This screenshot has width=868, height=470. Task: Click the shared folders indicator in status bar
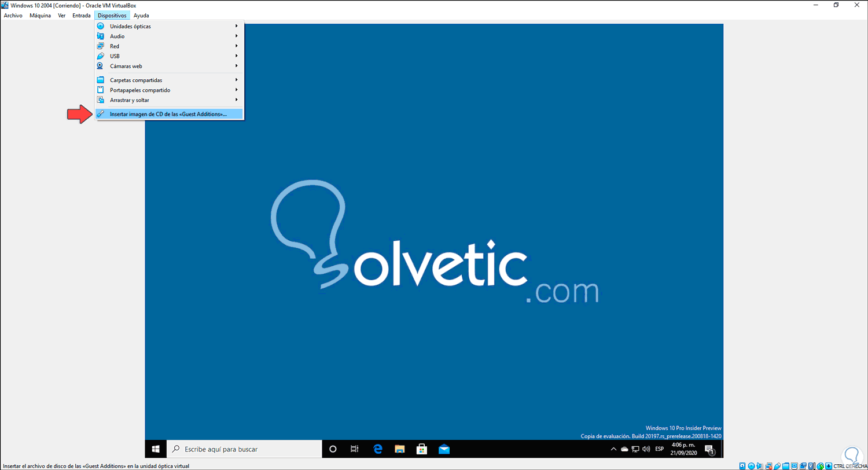(x=786, y=465)
